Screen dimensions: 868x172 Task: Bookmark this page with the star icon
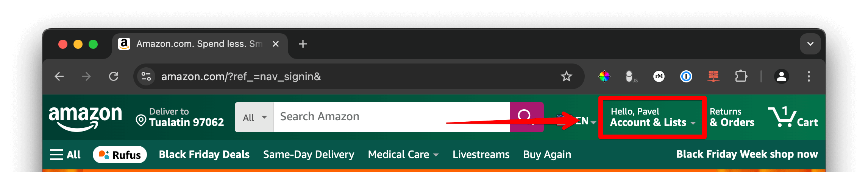point(566,76)
